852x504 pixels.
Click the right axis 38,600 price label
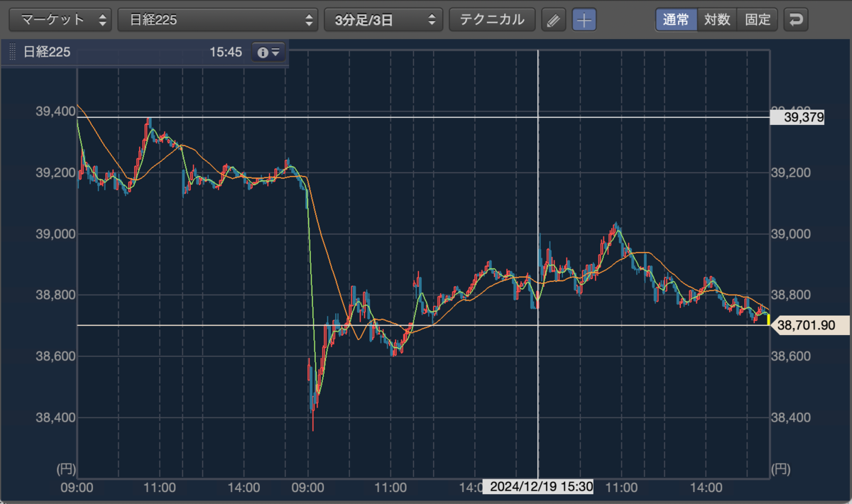click(792, 356)
